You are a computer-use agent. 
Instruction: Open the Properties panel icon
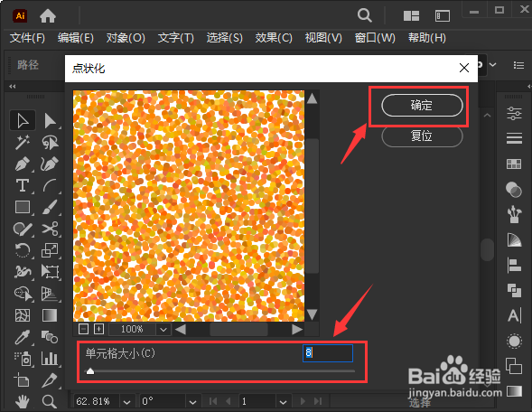coord(514,113)
